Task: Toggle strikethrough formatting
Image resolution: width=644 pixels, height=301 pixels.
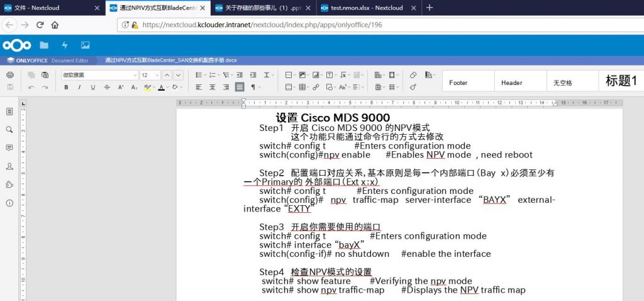Action: click(107, 87)
